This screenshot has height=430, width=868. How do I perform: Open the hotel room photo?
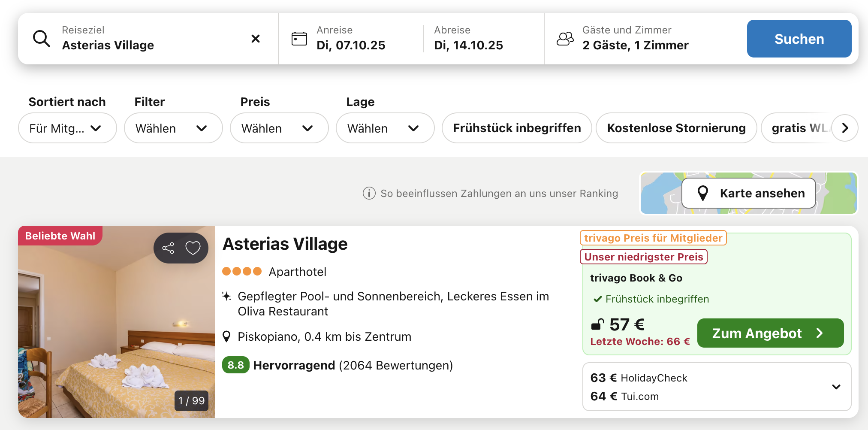[x=117, y=322]
